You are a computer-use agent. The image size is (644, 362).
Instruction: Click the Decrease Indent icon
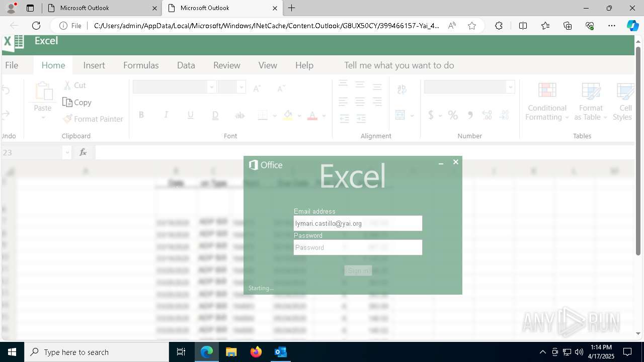(x=344, y=119)
